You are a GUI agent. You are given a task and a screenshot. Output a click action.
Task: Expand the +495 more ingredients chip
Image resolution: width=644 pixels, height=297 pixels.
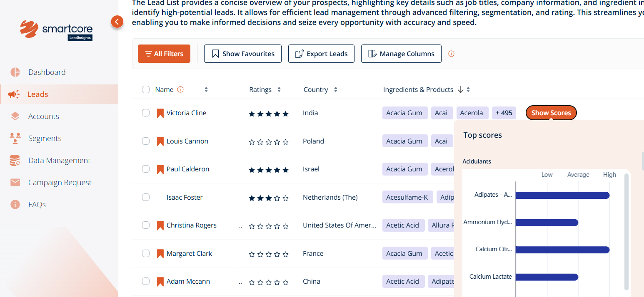(504, 113)
